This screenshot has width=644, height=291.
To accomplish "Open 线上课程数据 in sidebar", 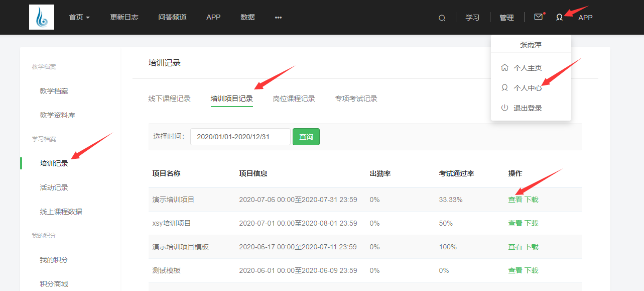I will pos(61,212).
